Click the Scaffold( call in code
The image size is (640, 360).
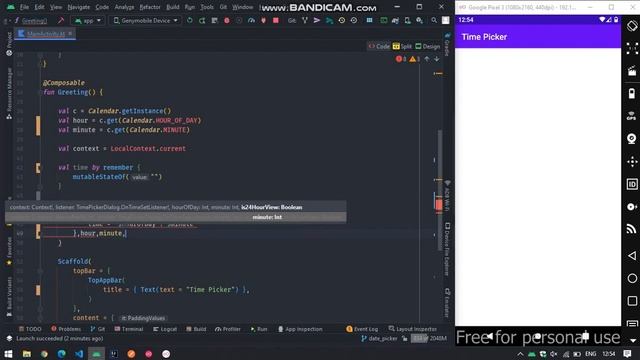(x=74, y=261)
